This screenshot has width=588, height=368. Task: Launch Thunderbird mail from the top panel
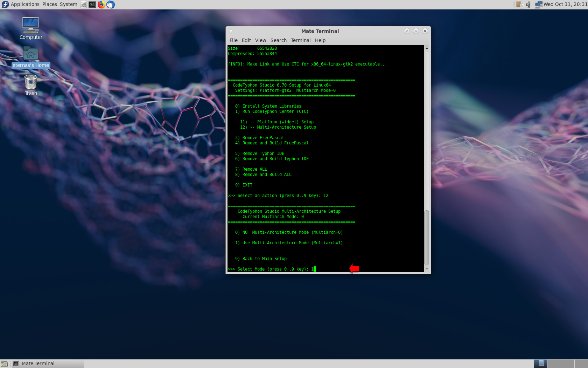pyautogui.click(x=111, y=5)
